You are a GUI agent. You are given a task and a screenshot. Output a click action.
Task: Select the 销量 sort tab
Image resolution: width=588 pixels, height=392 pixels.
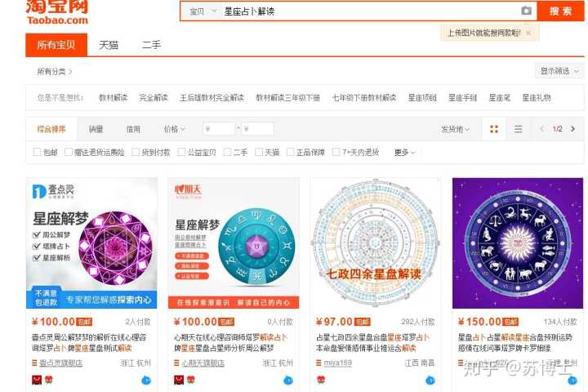[96, 129]
